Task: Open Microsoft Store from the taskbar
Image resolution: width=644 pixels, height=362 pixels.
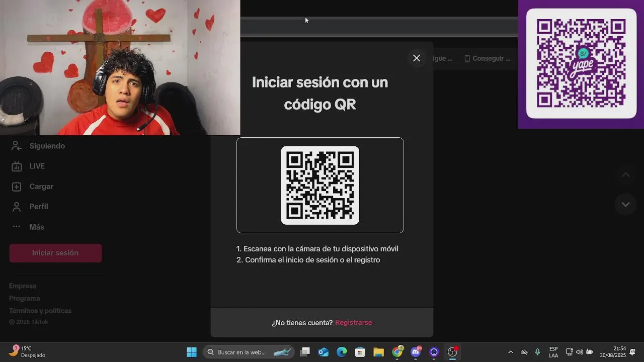Action: coord(360,352)
